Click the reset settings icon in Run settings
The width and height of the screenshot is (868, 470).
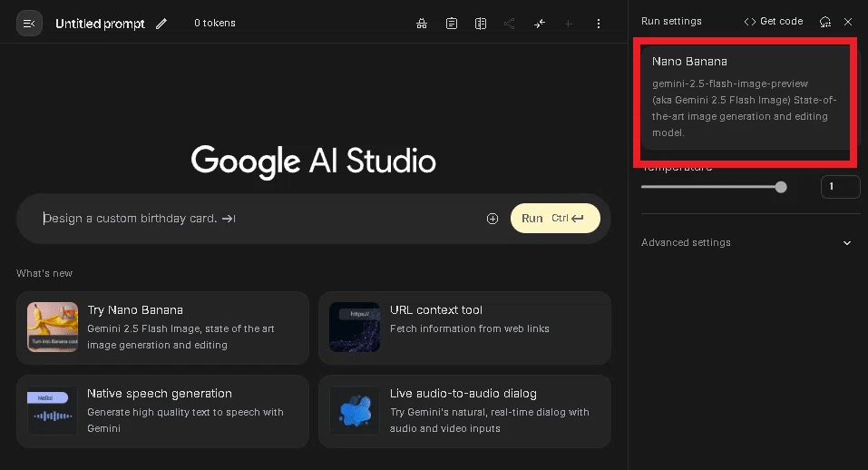pyautogui.click(x=825, y=22)
